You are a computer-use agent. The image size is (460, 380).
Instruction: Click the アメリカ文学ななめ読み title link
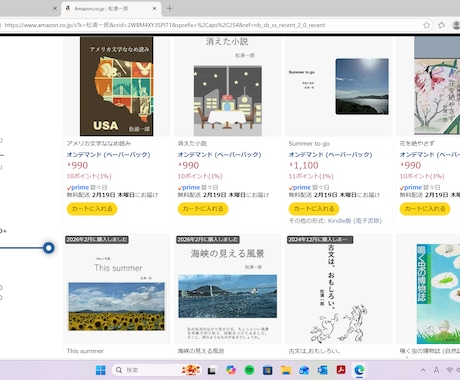pos(99,144)
